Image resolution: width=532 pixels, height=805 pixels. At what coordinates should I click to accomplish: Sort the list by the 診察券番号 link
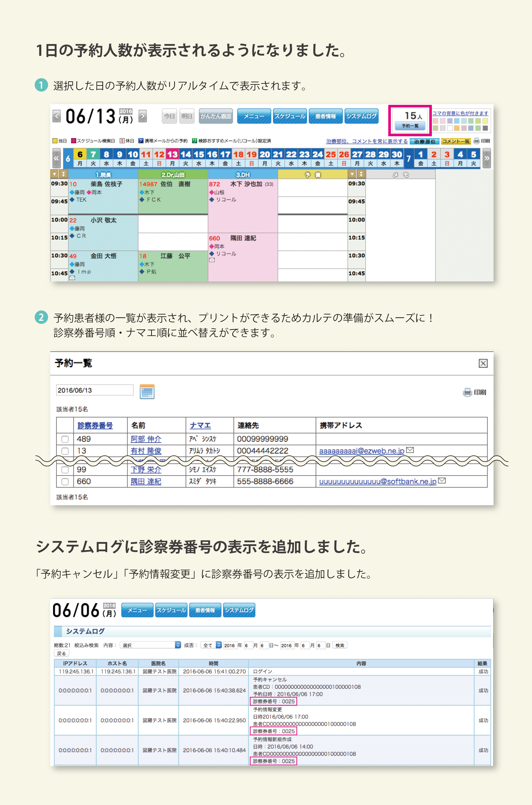tap(95, 425)
